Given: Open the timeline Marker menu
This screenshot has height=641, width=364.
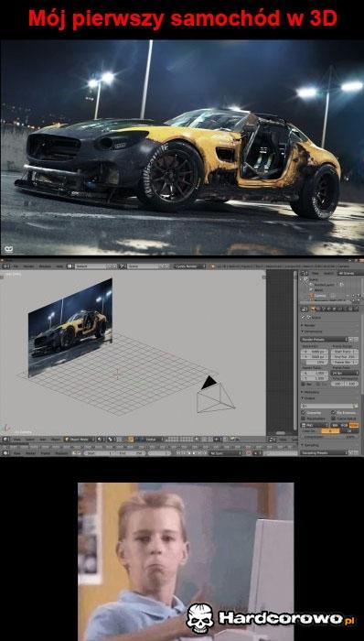Looking at the screenshot, I should coord(30,453).
